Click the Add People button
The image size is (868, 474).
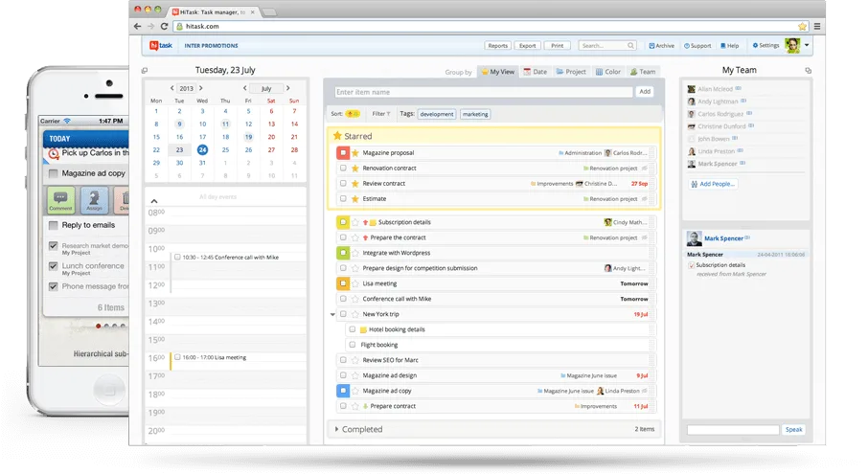point(713,184)
